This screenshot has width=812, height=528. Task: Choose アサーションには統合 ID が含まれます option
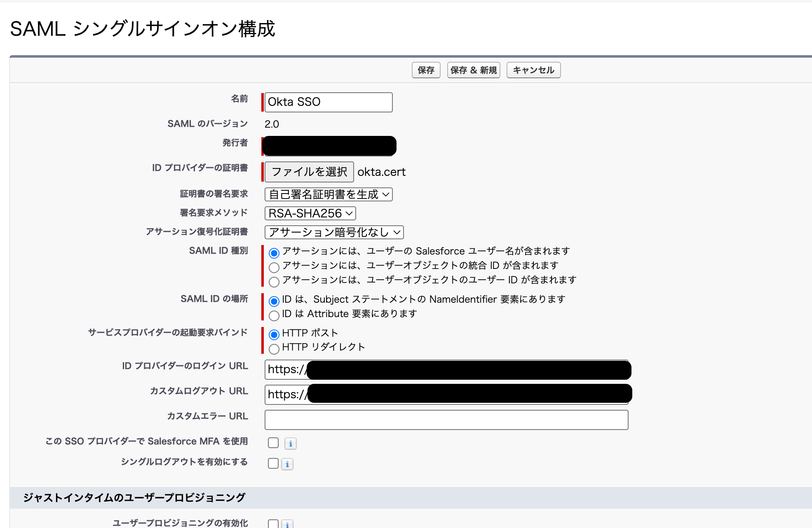tap(273, 267)
